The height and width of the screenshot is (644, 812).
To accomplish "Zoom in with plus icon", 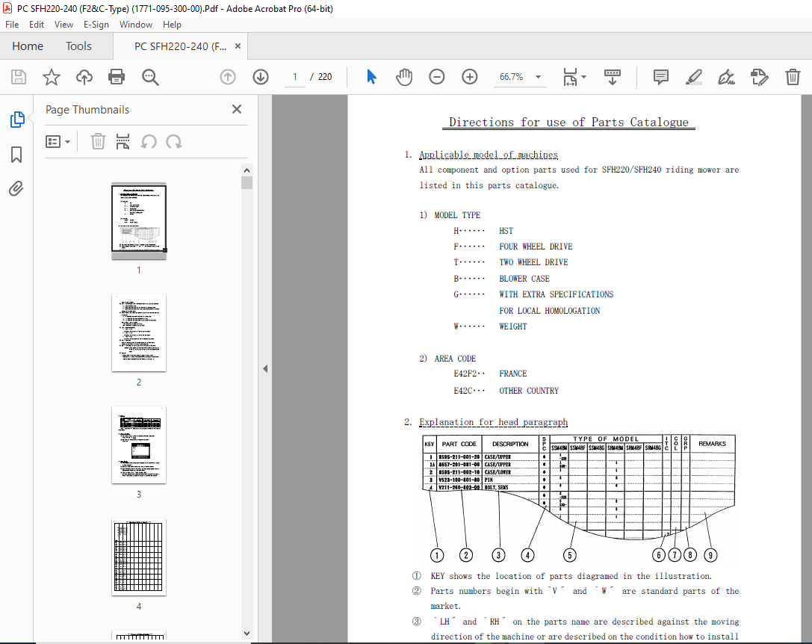I will 470,77.
